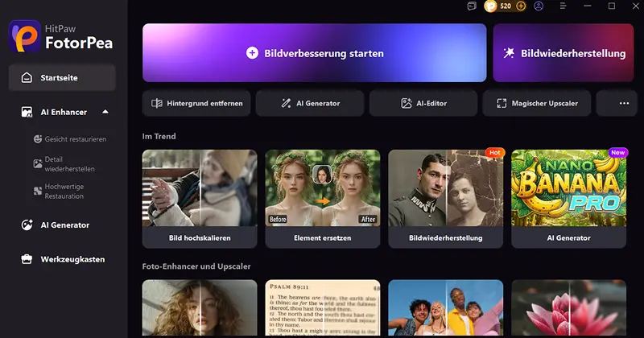
Task: Click the Bild hochskalieren label
Action: point(200,237)
